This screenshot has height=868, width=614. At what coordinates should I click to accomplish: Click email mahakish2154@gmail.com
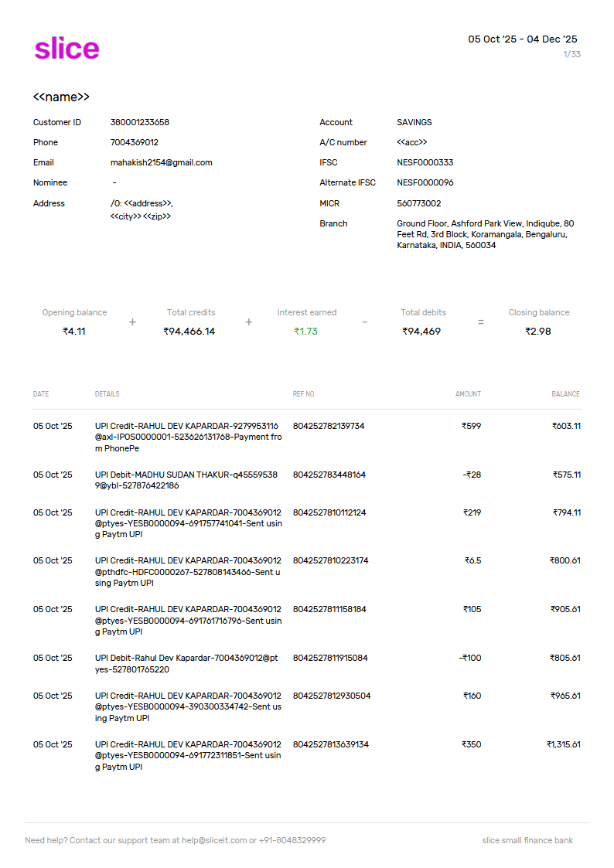[x=161, y=163]
